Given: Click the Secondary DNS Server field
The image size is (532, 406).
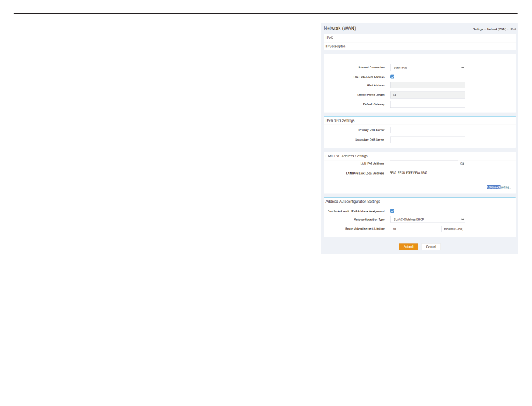Looking at the screenshot, I should (x=427, y=139).
